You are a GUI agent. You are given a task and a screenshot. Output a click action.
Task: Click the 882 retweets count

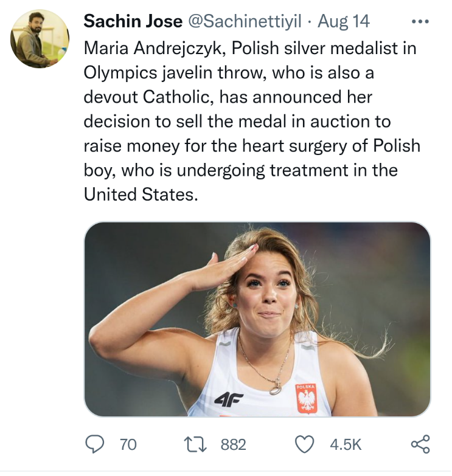(233, 445)
